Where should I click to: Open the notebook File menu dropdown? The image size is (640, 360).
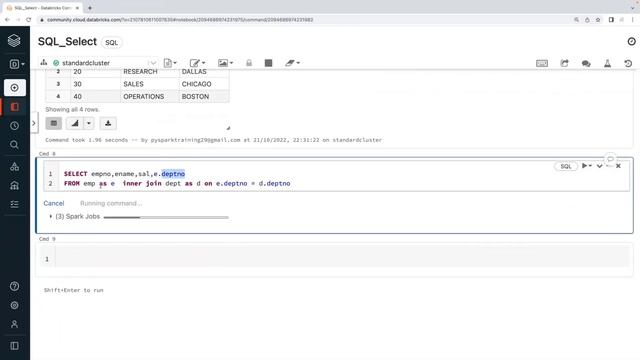pos(170,63)
